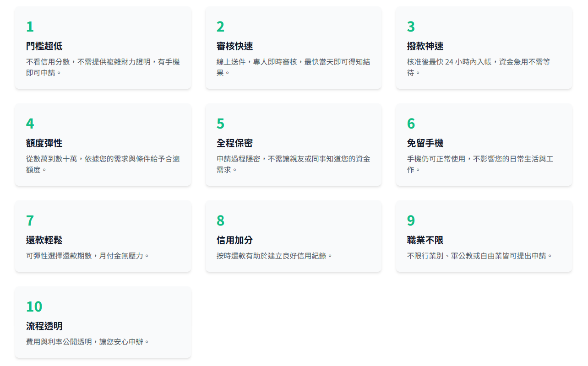The image size is (588, 366).
Task: Select the 審核快速 card title
Action: pyautogui.click(x=234, y=46)
